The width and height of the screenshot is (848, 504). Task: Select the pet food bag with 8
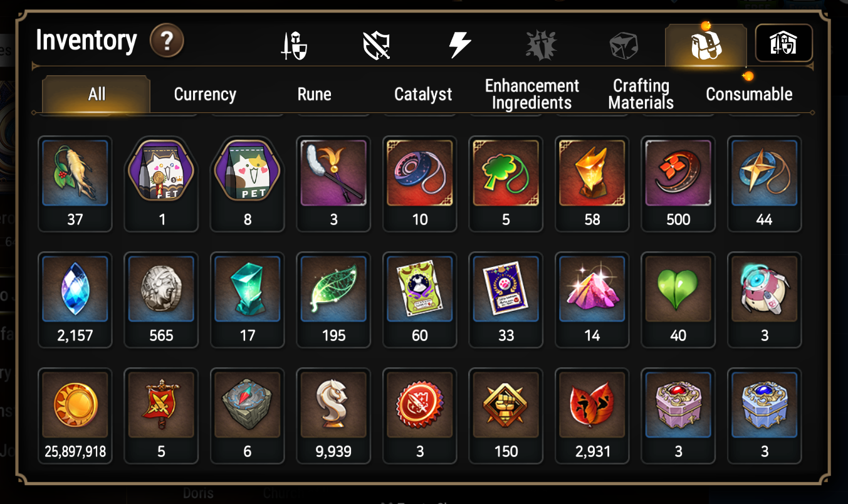pos(248,184)
